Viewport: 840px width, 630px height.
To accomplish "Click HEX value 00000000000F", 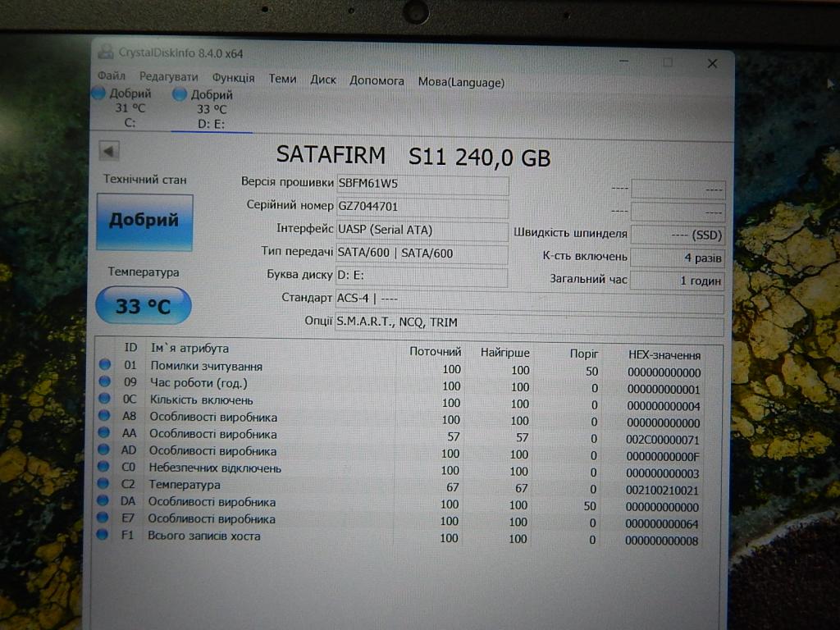I will pos(663,456).
